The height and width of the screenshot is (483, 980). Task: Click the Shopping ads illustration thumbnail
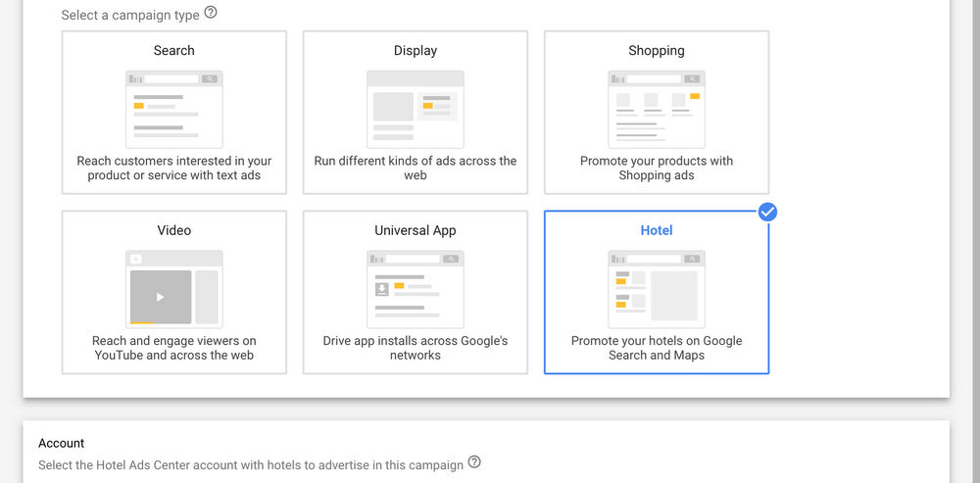coord(657,110)
